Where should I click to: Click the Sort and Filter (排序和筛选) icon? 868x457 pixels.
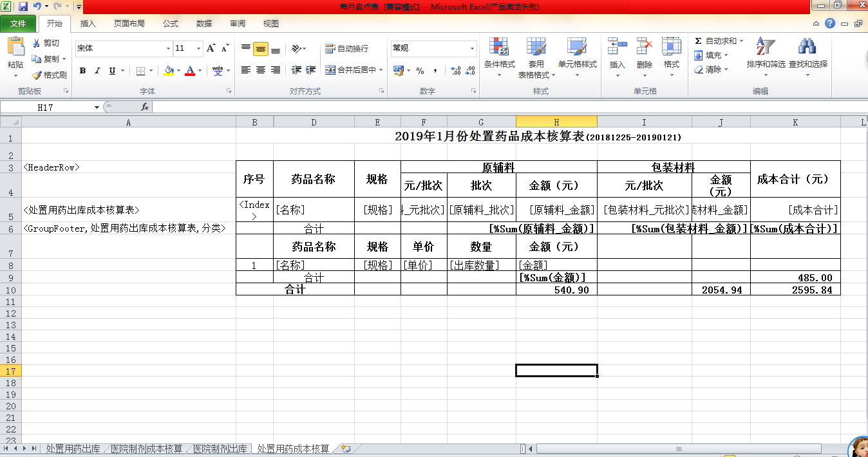(x=765, y=47)
